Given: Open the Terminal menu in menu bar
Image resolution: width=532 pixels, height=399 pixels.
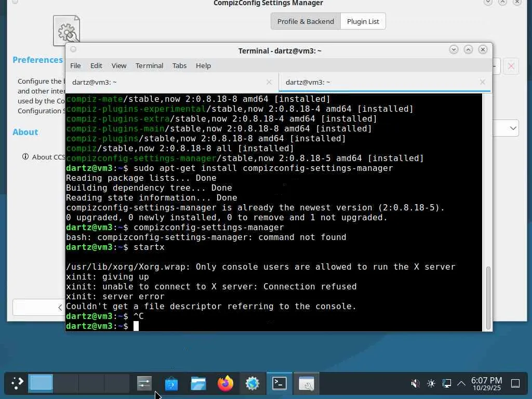Looking at the screenshot, I should coord(149,65).
